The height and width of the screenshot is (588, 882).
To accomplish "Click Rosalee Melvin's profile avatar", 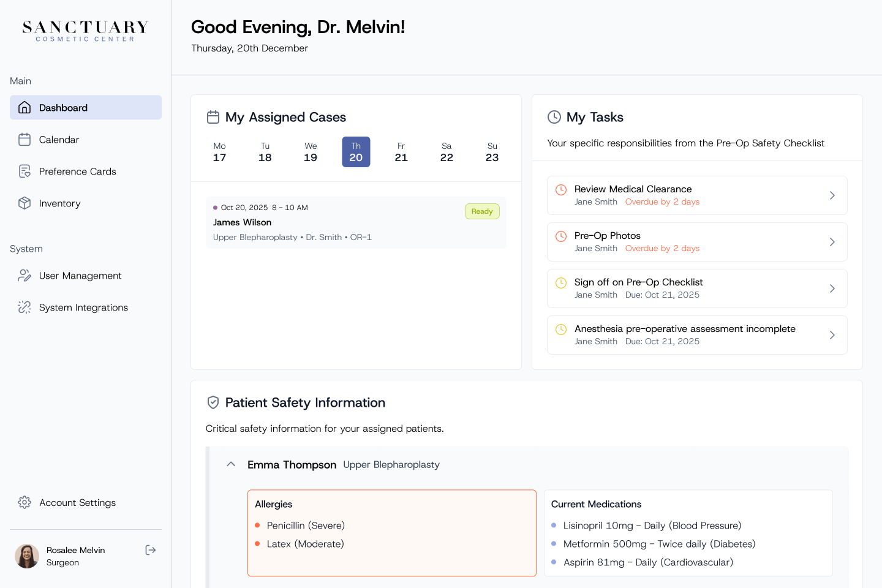I will (x=27, y=556).
